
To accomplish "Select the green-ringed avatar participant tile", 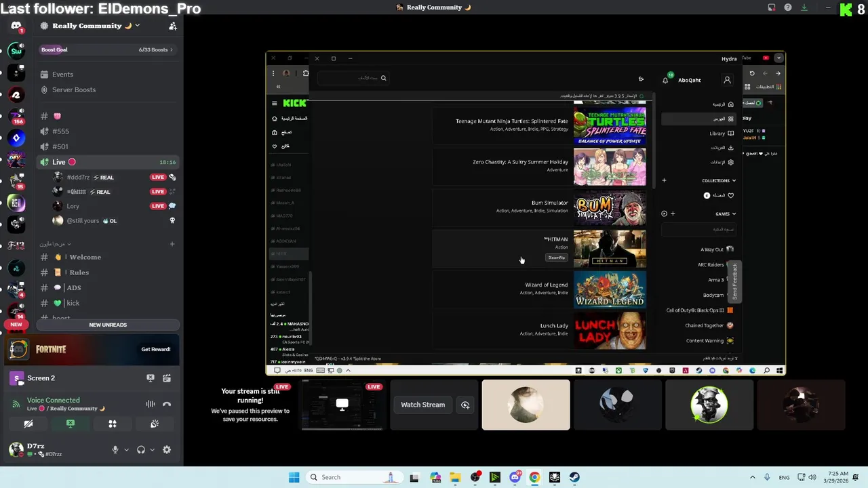I will pyautogui.click(x=709, y=405).
